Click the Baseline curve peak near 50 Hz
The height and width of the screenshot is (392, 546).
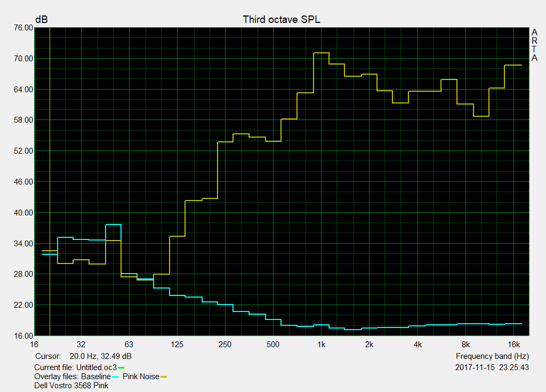point(113,225)
